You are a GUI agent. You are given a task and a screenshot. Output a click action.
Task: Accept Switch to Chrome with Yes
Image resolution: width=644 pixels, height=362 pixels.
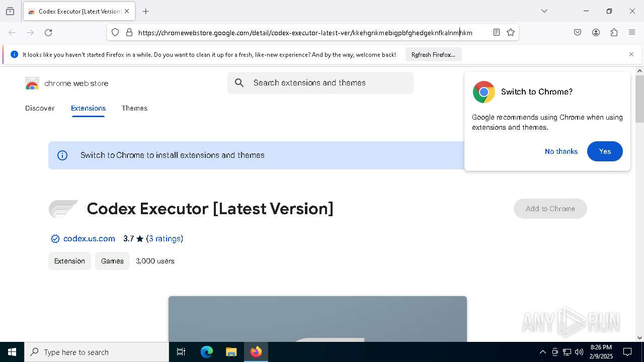pos(605,151)
